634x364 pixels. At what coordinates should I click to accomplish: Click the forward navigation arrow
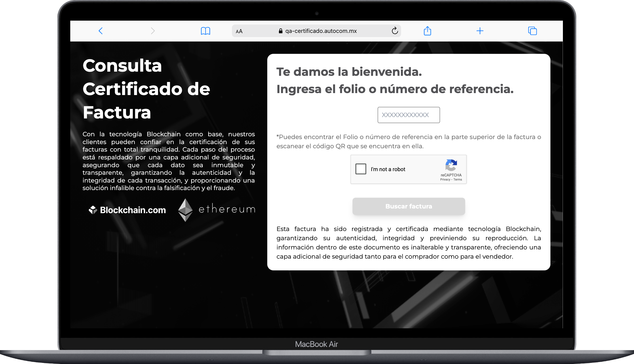click(153, 31)
